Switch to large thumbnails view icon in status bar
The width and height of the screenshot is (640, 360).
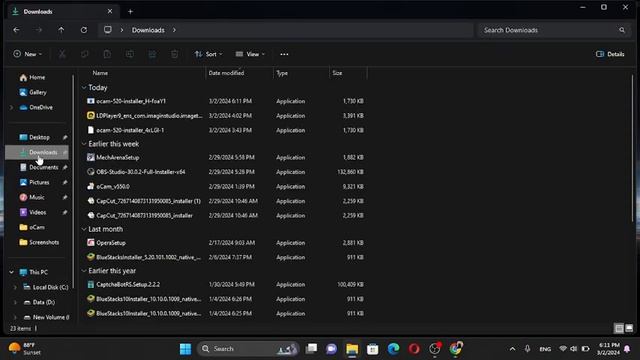(x=629, y=328)
